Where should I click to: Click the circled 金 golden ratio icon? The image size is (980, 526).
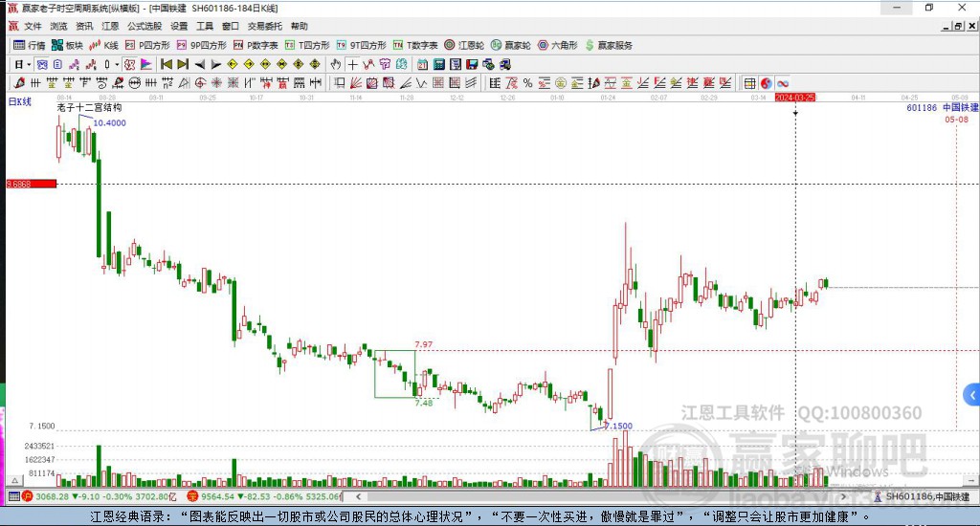click(561, 83)
